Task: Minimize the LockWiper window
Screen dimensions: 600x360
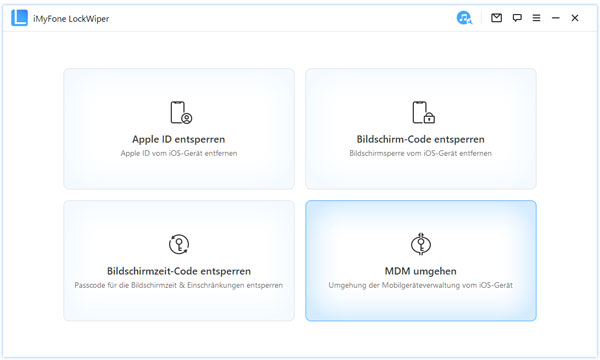Action: point(556,18)
